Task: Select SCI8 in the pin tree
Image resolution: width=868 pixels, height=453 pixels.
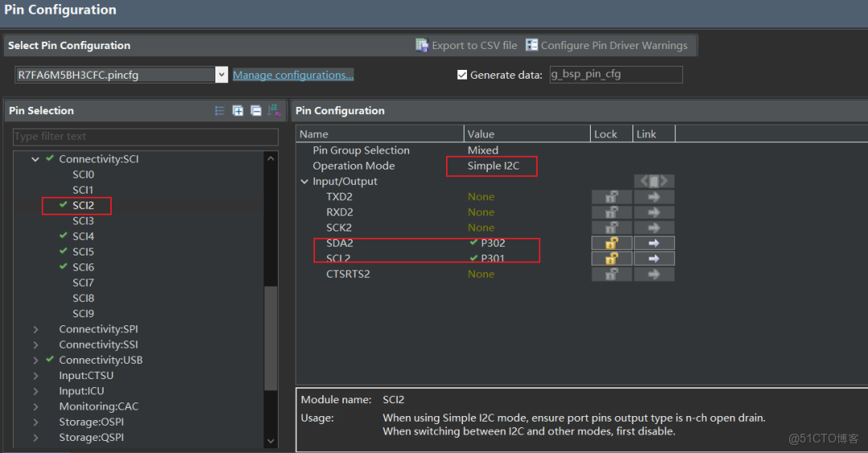Action: (x=83, y=299)
